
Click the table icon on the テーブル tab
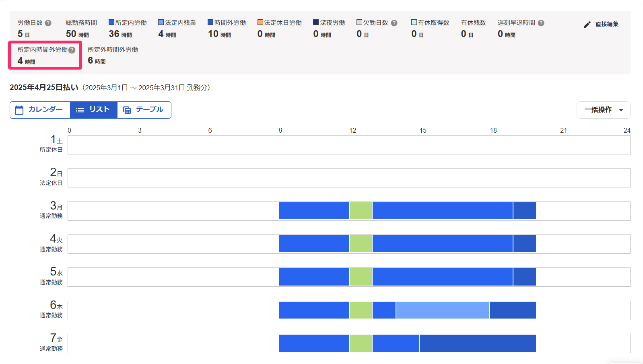click(127, 110)
